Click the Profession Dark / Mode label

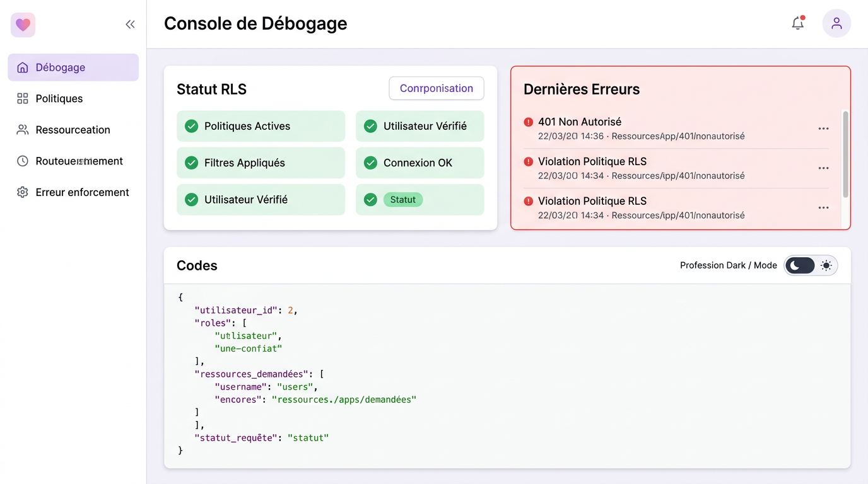pos(729,265)
